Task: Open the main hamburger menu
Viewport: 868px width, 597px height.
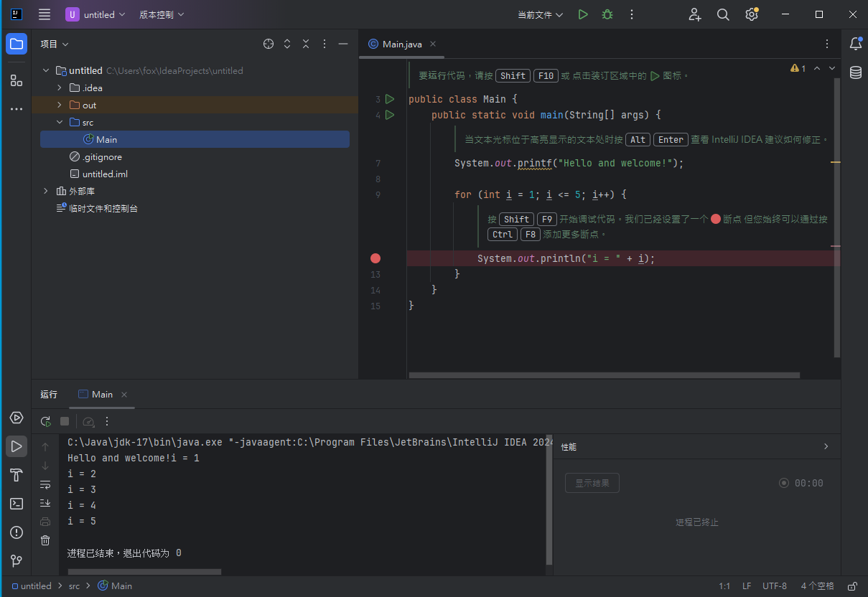Action: (x=45, y=14)
